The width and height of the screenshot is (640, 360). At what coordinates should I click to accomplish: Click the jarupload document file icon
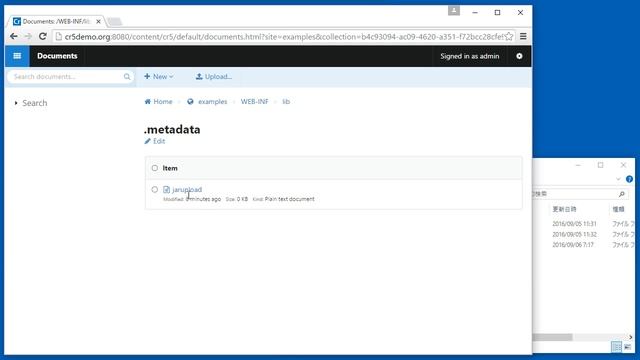click(166, 189)
